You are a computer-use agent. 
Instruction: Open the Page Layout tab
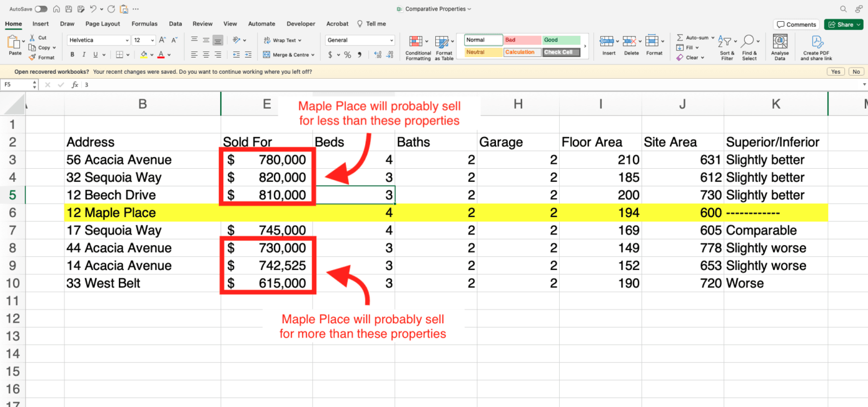[x=103, y=24]
